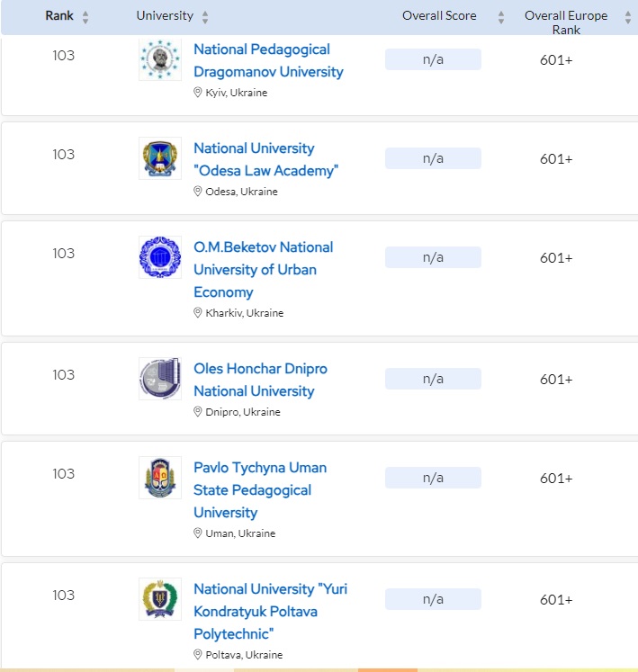The height and width of the screenshot is (672, 638).
Task: Click the Oles Honchar Dnipro University logo
Action: tap(160, 379)
